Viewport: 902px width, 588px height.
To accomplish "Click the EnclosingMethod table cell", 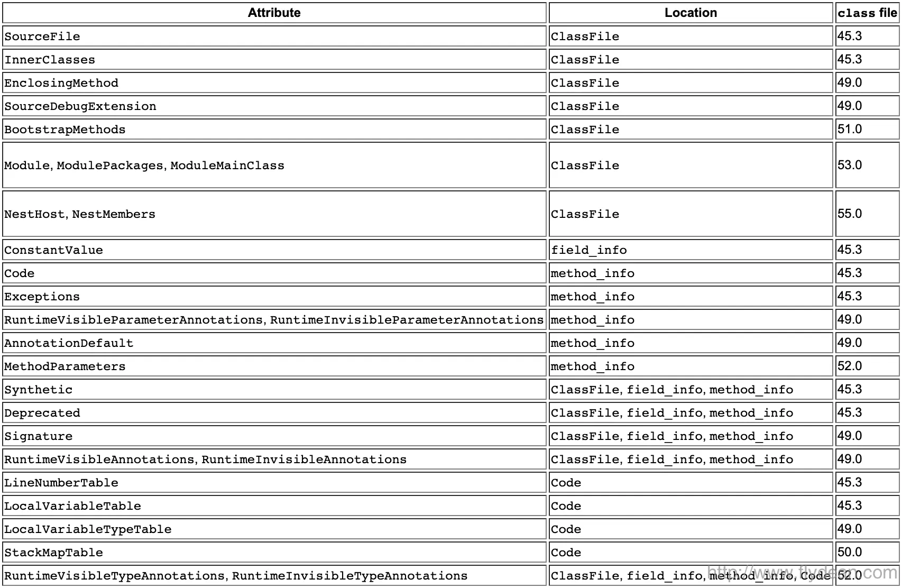I will point(274,82).
